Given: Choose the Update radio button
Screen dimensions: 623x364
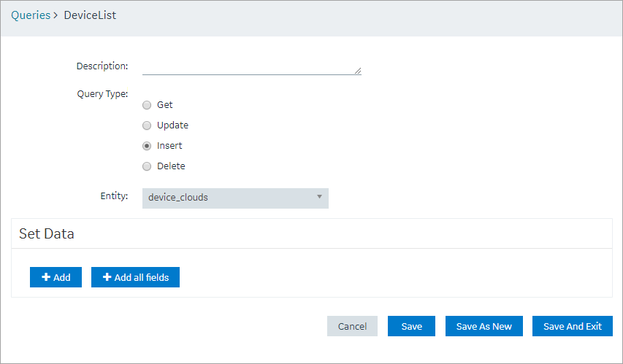Looking at the screenshot, I should click(147, 125).
